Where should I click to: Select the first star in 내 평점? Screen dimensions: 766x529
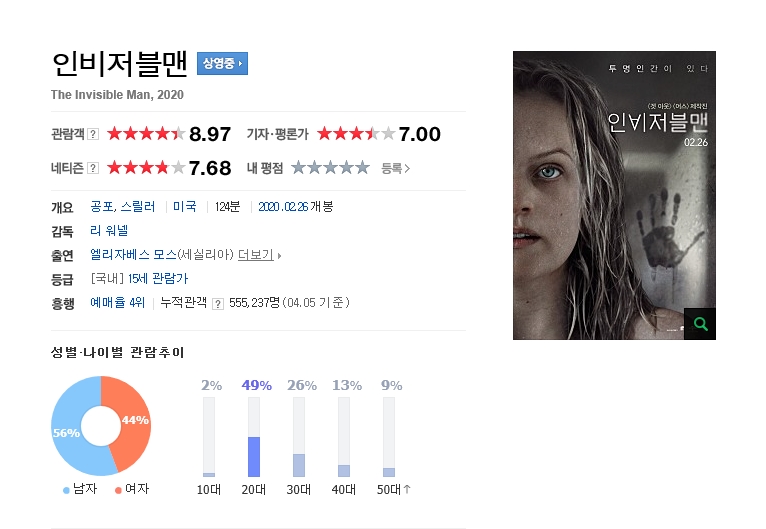coord(298,168)
